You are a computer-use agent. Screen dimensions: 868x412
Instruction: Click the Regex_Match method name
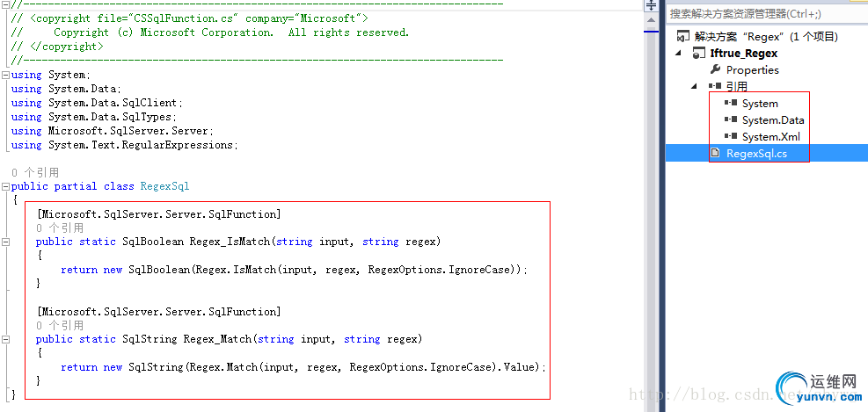[217, 339]
